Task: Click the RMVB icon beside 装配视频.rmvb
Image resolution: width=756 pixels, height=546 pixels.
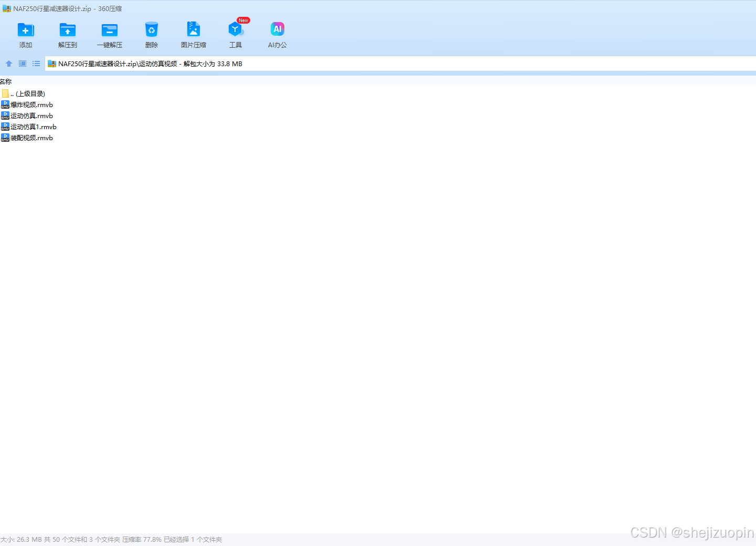Action: pyautogui.click(x=5, y=138)
